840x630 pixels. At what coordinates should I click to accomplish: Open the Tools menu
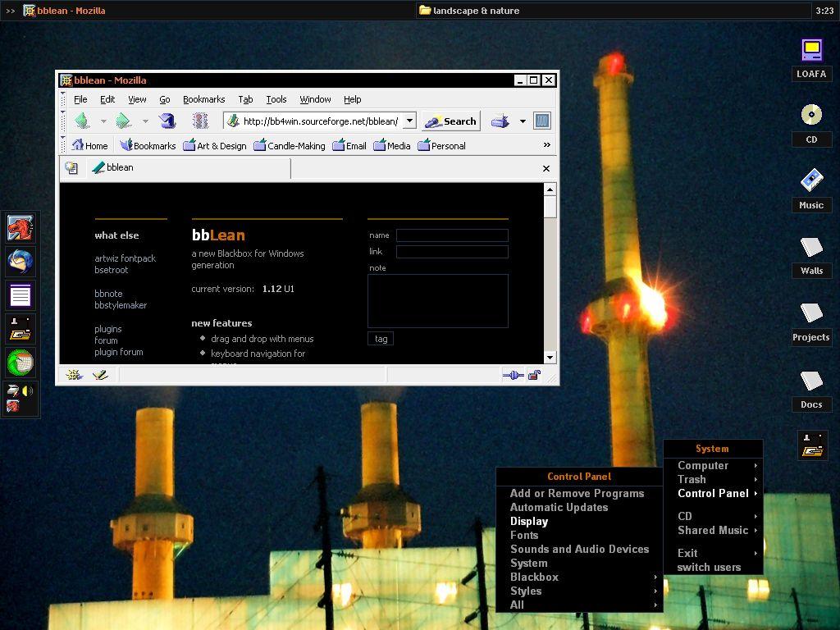[x=276, y=99]
